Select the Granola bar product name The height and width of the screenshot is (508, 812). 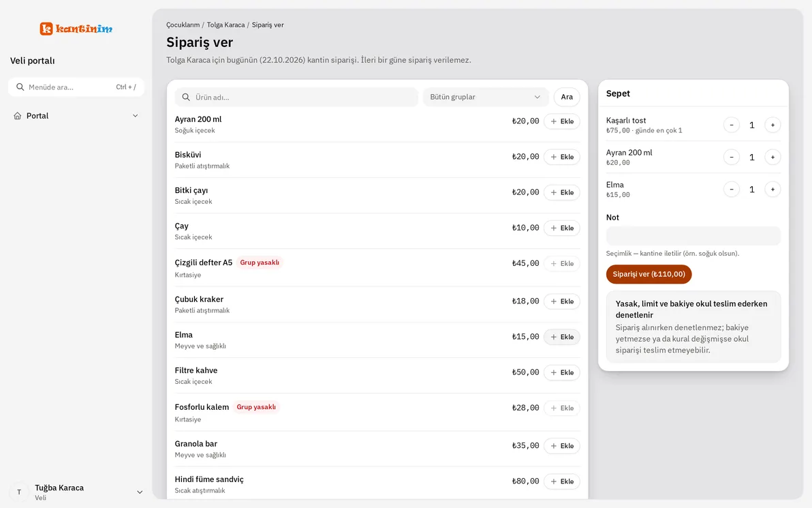[196, 444]
